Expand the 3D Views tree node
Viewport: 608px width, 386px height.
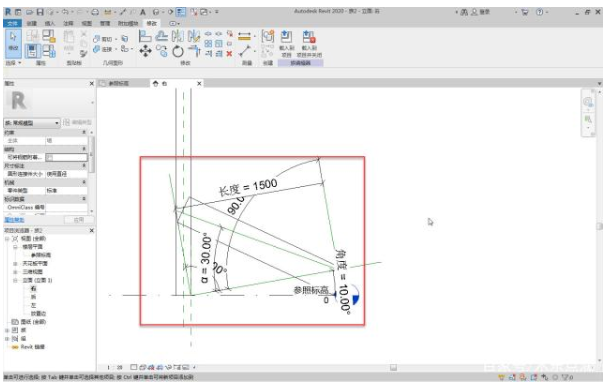(x=15, y=272)
